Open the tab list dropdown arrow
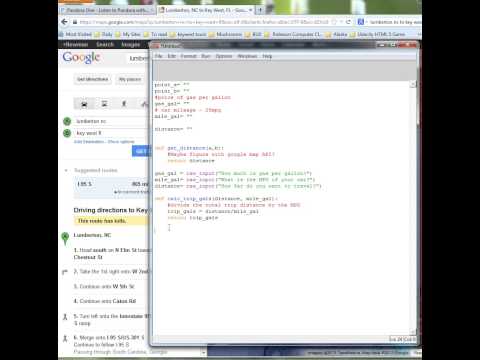The width and height of the screenshot is (480, 360). click(x=250, y=10)
